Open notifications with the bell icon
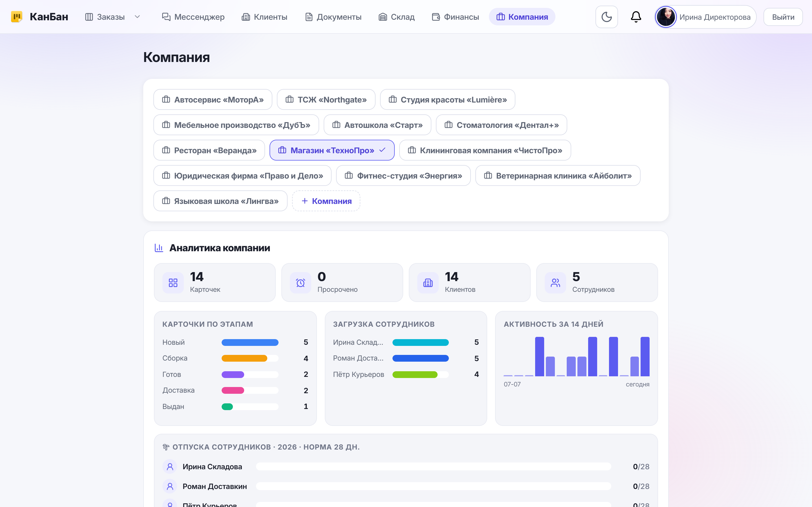The height and width of the screenshot is (507, 812). click(636, 17)
